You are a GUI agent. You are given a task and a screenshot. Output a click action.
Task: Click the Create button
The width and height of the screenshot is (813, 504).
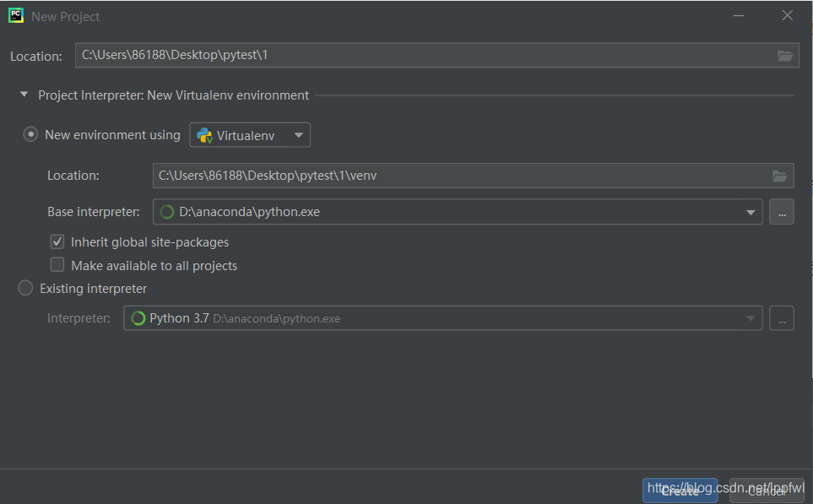click(680, 490)
